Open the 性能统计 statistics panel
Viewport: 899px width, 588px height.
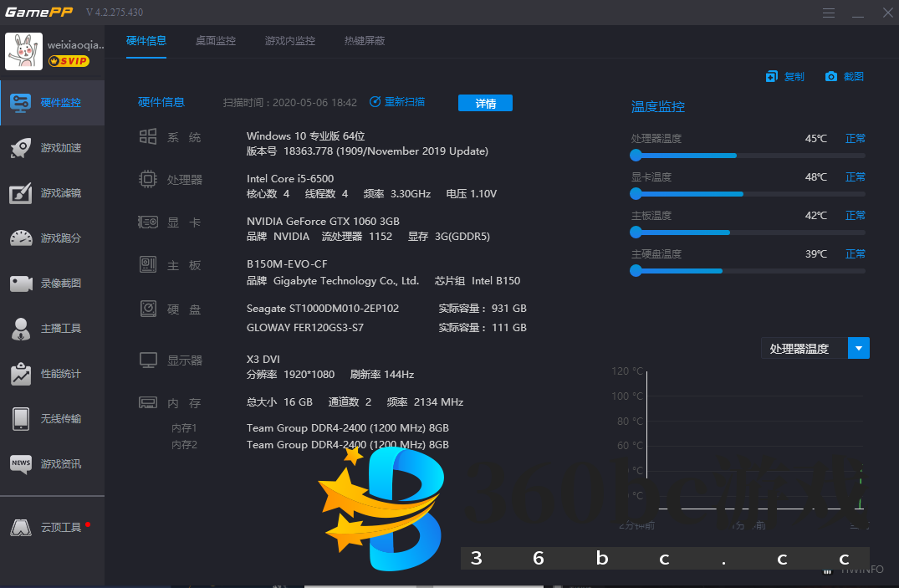point(52,374)
